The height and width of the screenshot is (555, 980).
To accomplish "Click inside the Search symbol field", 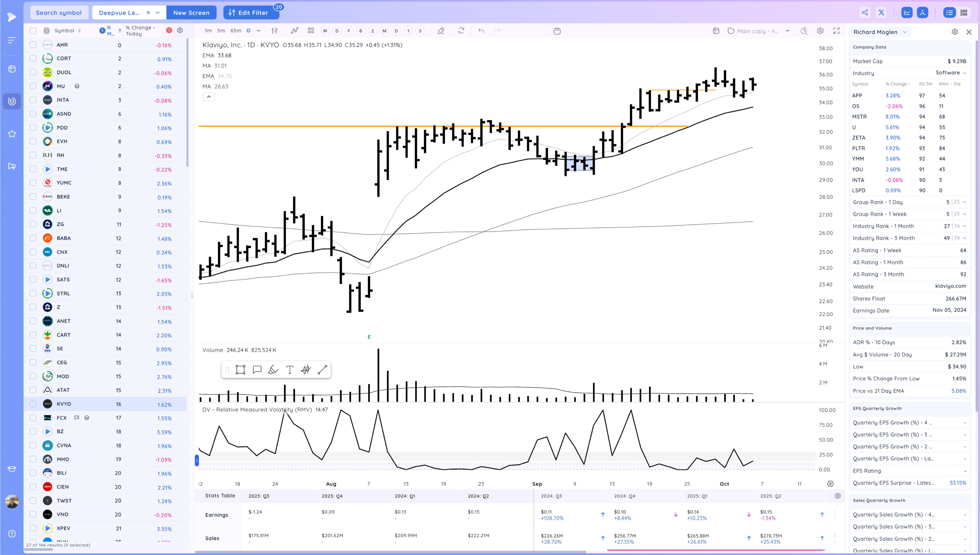I will (x=59, y=12).
